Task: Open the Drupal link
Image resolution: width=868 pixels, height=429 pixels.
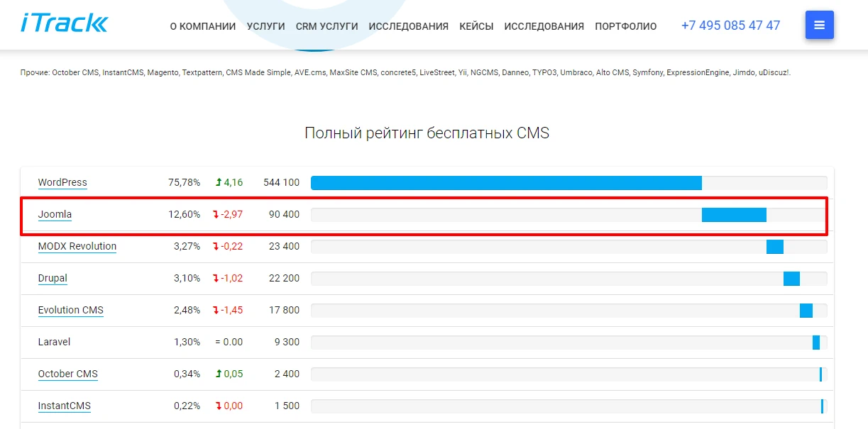Action: pyautogui.click(x=53, y=278)
